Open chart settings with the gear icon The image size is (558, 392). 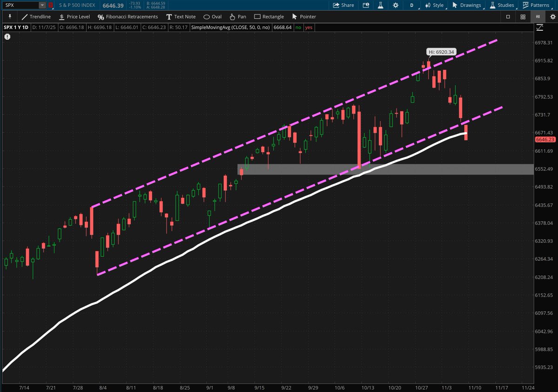pos(397,5)
